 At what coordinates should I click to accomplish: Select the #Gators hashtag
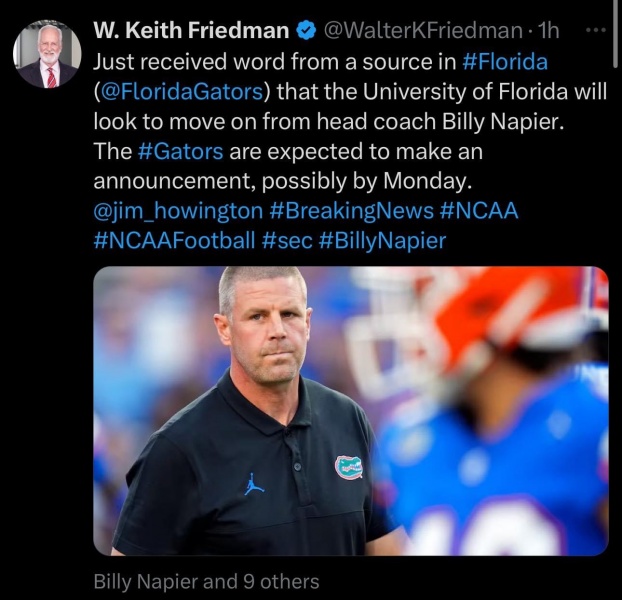tap(179, 153)
